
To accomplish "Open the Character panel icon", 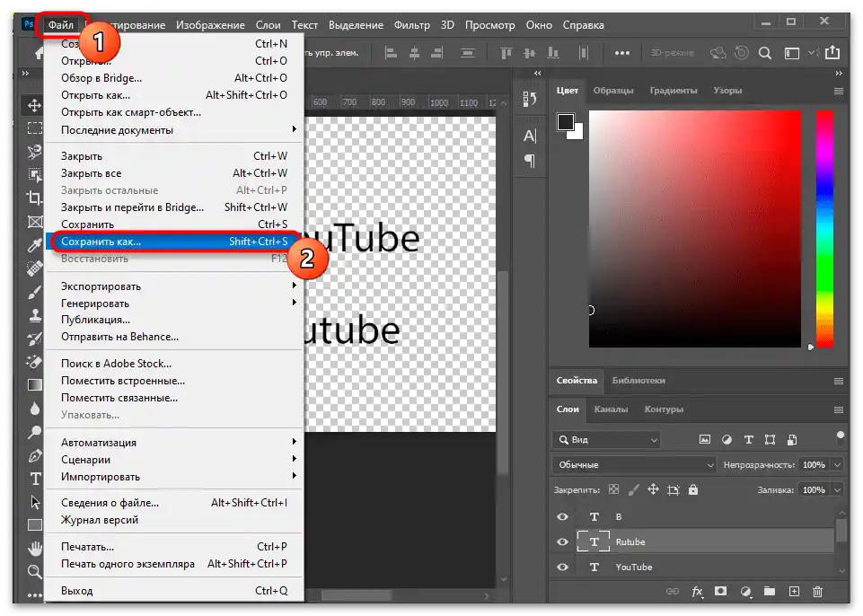I will pyautogui.click(x=530, y=136).
